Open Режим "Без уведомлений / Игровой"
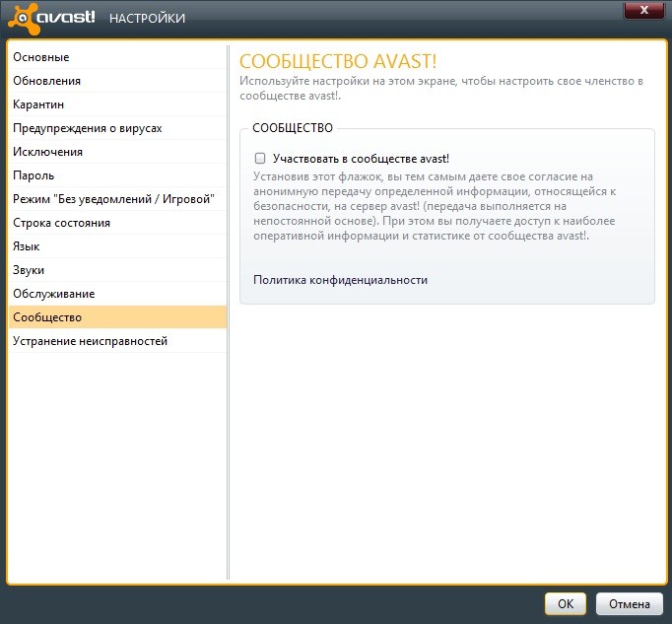Screen dimensions: 672x624 [x=117, y=199]
